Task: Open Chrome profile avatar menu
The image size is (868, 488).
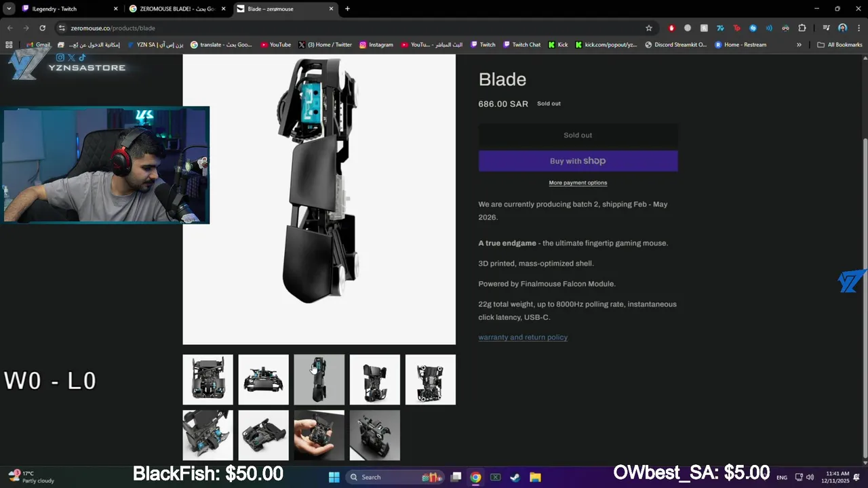Action: click(842, 28)
